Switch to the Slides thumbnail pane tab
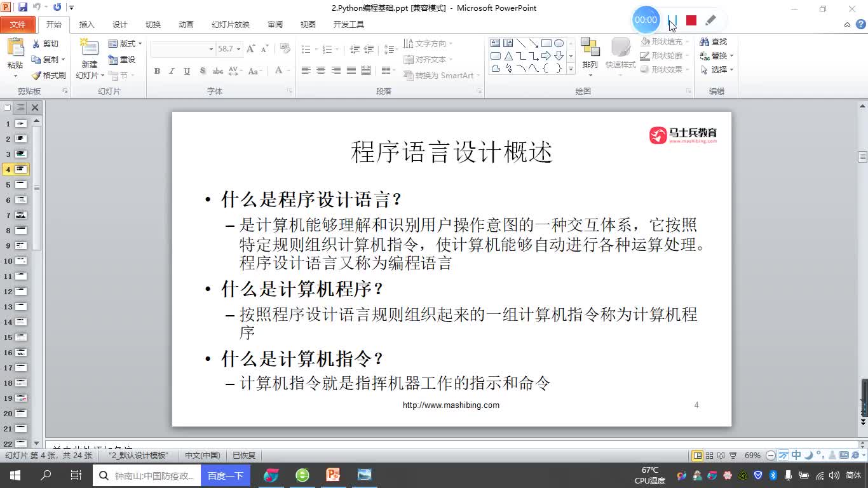The width and height of the screenshot is (868, 488). (x=7, y=107)
